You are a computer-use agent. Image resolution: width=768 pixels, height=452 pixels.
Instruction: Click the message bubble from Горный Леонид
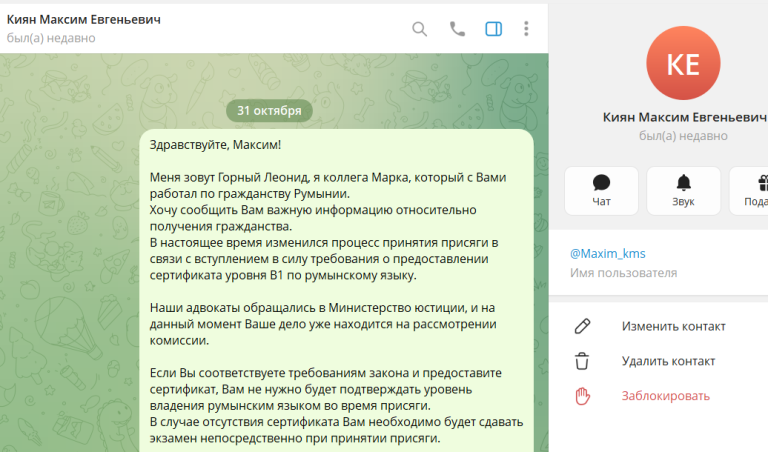(x=336, y=291)
